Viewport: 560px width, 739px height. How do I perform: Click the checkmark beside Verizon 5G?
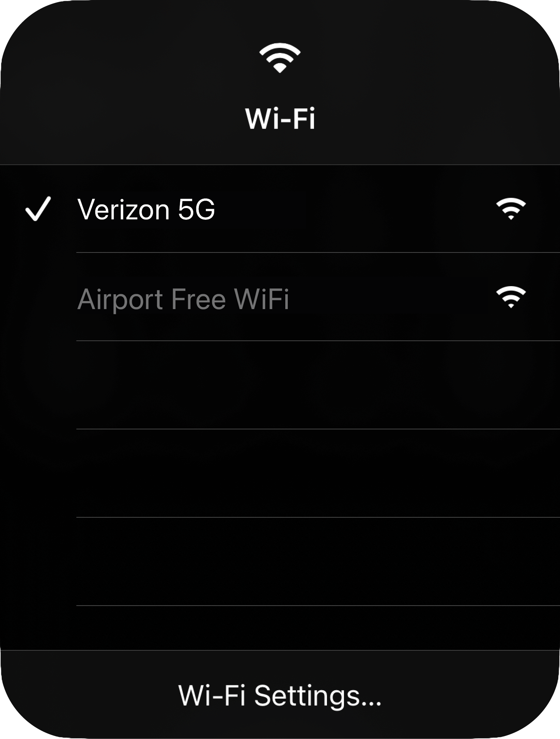click(38, 209)
